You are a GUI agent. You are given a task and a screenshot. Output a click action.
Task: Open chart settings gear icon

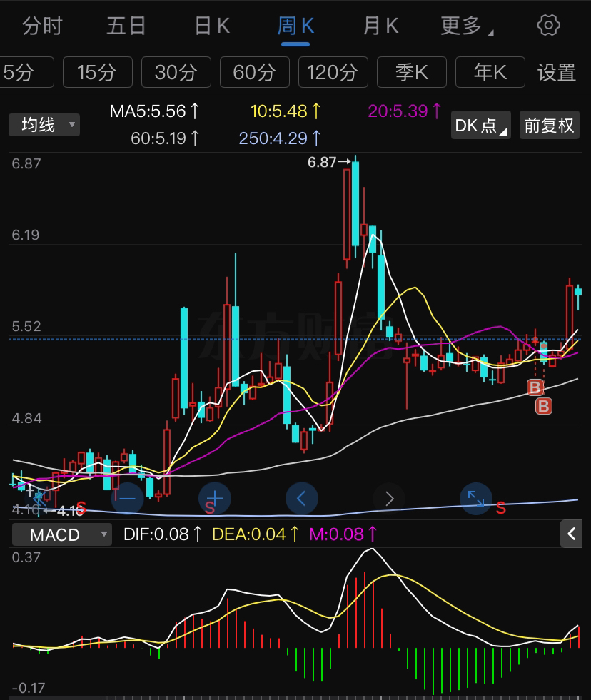coord(549,25)
